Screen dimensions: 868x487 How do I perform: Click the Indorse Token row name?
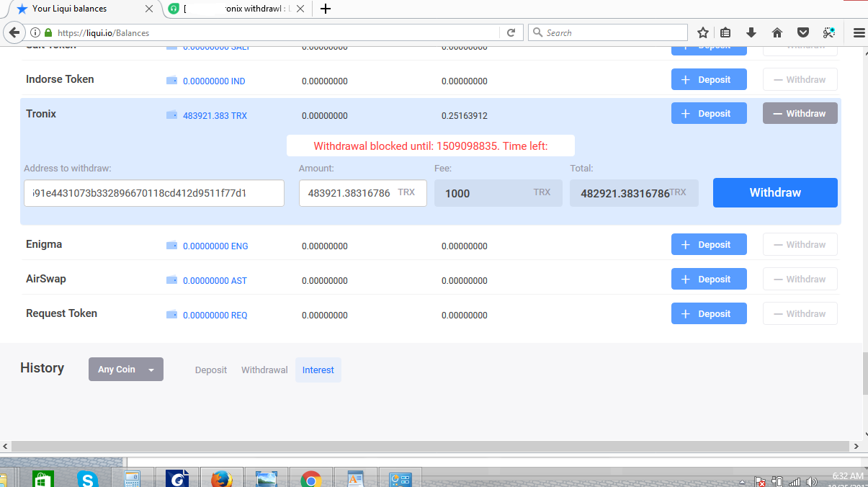pyautogui.click(x=60, y=79)
